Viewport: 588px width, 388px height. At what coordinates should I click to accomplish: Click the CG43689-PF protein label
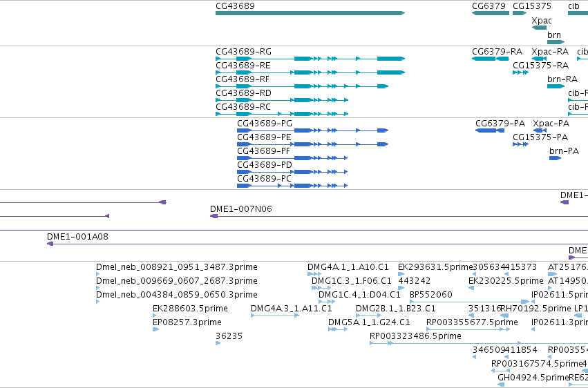(x=264, y=151)
